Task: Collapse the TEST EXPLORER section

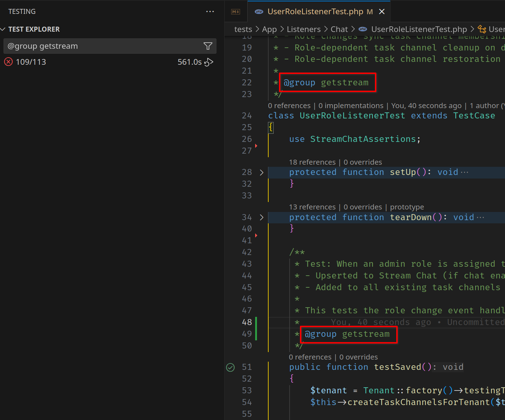Action: coord(3,29)
